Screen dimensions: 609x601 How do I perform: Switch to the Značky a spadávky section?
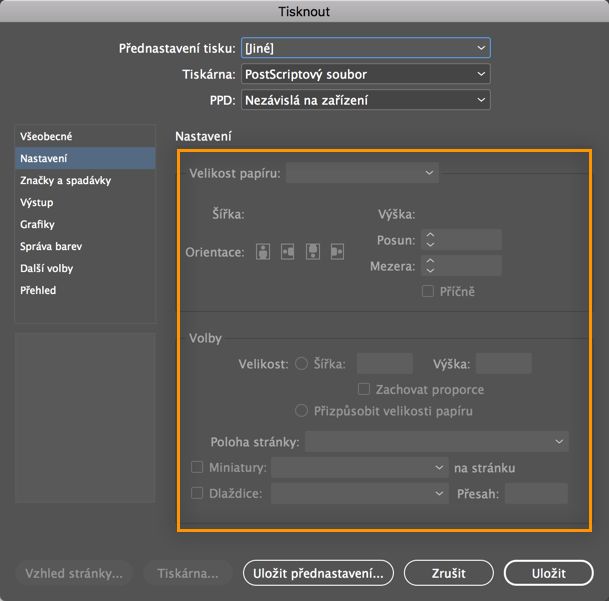(65, 180)
